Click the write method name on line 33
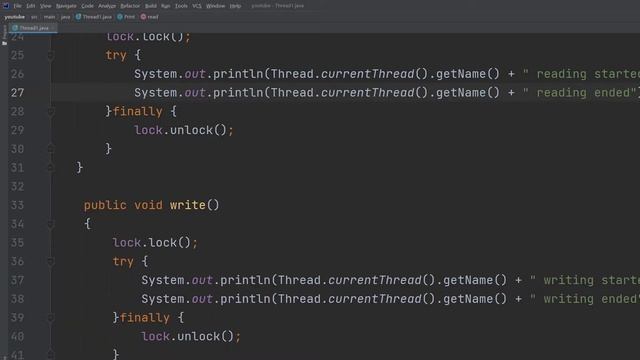Screen dimensions: 640x360 point(187,205)
